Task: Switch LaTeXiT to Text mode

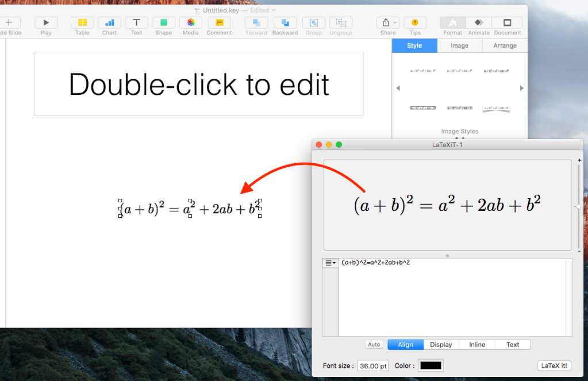Action: 513,345
